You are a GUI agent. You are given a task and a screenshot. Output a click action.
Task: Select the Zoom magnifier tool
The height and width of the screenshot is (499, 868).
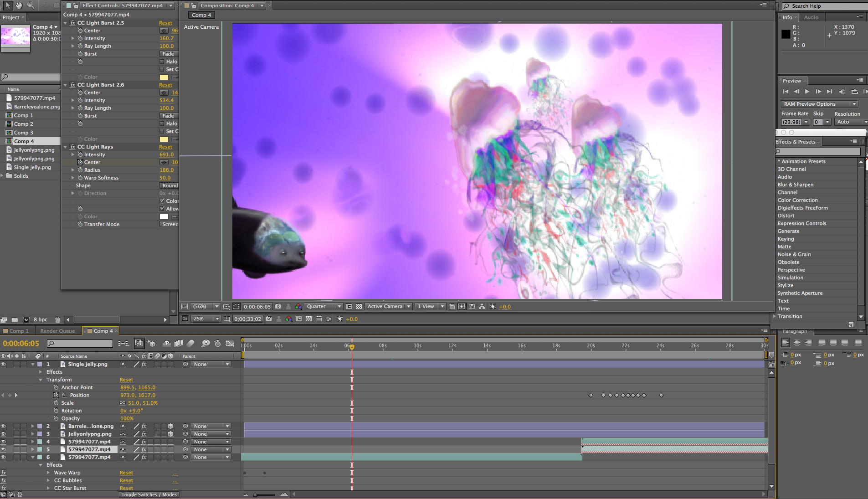click(31, 5)
